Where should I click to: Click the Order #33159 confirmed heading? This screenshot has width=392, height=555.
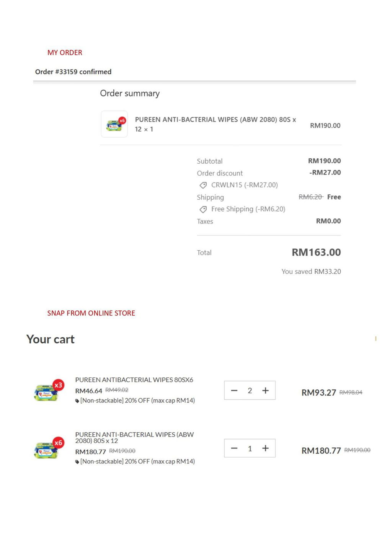(73, 72)
